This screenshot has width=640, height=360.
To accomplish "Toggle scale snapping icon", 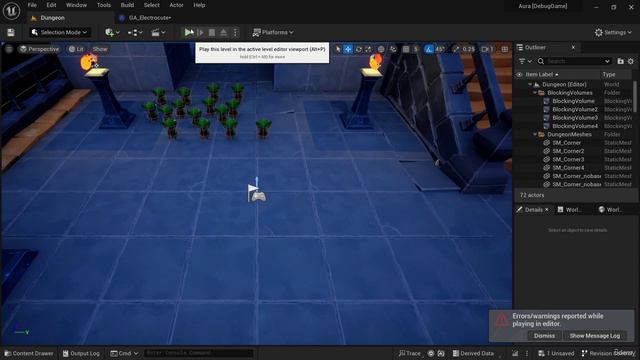I will click(x=456, y=49).
